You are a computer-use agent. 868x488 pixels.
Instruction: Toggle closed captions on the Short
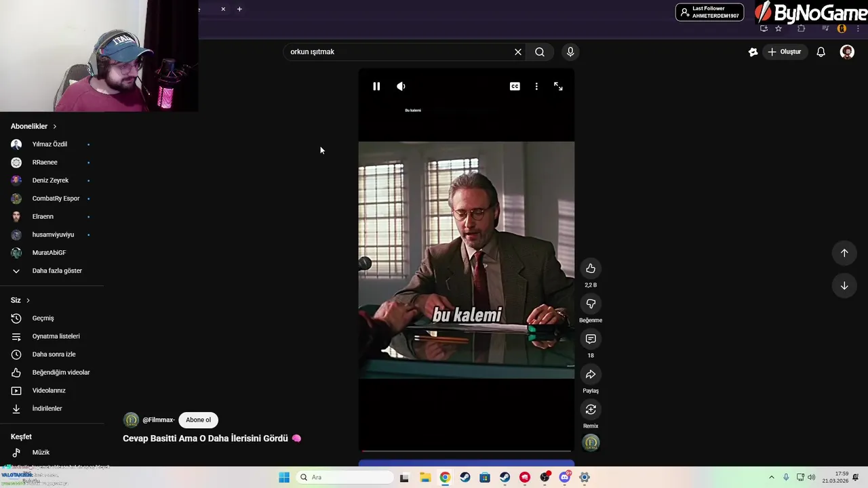[515, 86]
